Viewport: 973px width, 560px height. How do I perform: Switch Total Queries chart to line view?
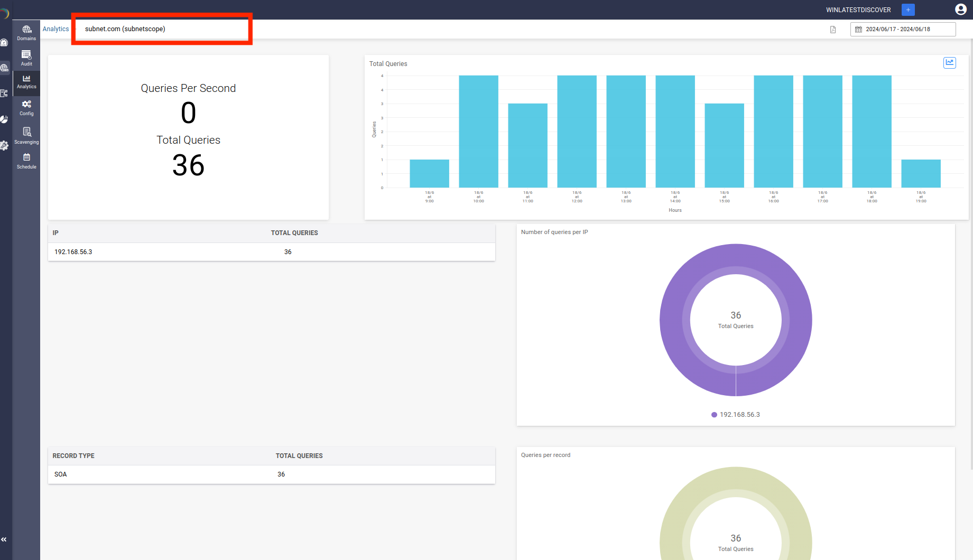tap(950, 63)
